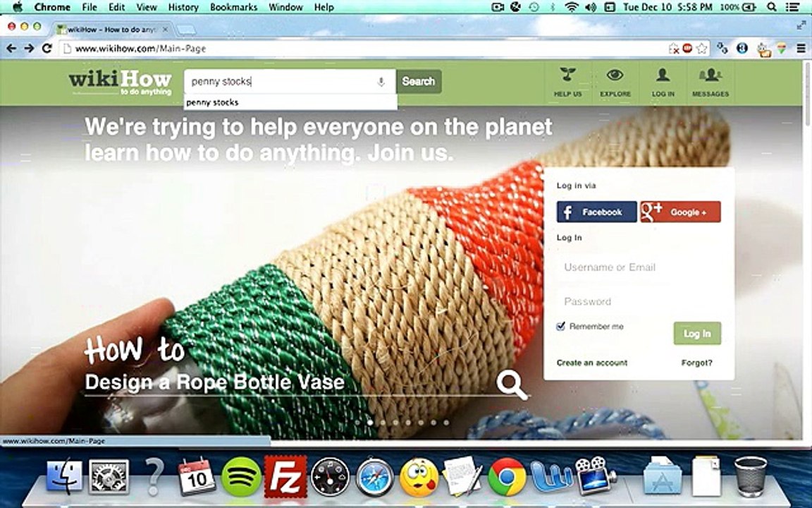The width and height of the screenshot is (812, 508).
Task: Close the wikiHow tab
Action: coord(165,30)
